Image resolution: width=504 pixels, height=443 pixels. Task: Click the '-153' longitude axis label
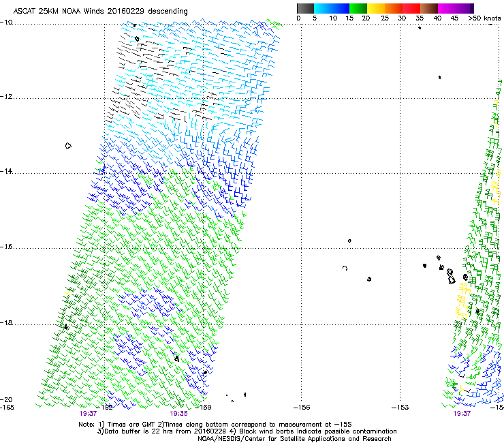[400, 408]
